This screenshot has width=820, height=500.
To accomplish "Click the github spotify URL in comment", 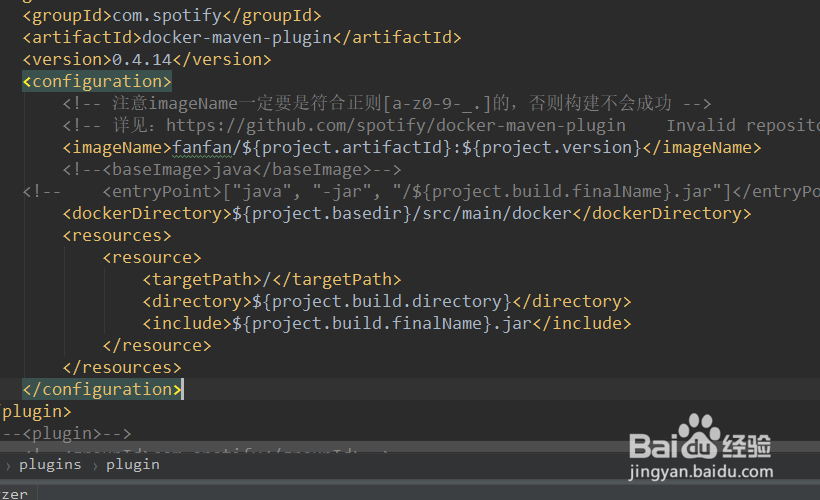I will coord(395,126).
